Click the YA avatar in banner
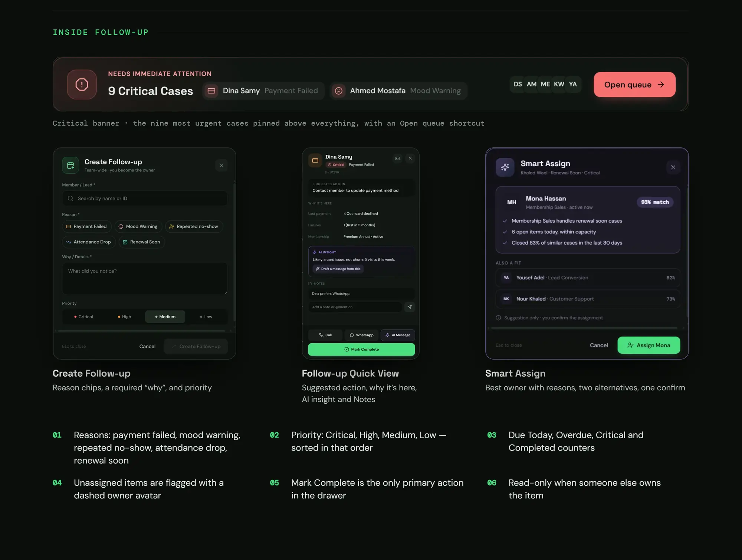742x560 pixels. tap(573, 84)
